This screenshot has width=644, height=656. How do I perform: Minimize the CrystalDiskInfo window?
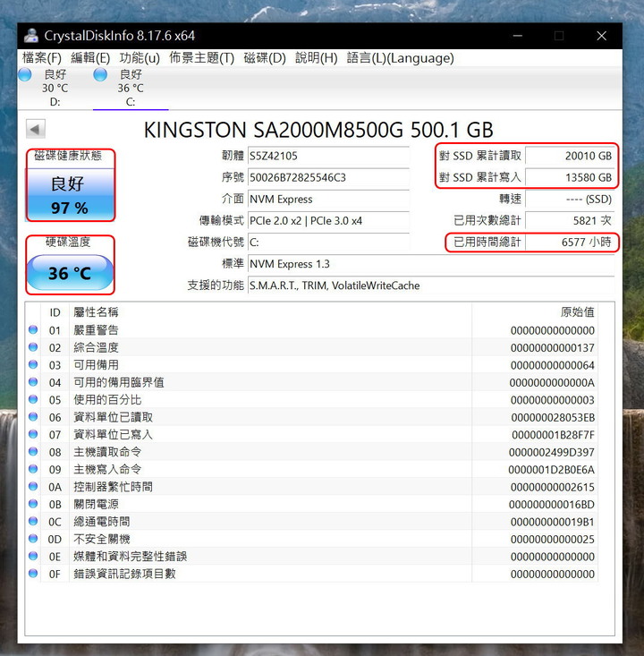click(x=518, y=36)
